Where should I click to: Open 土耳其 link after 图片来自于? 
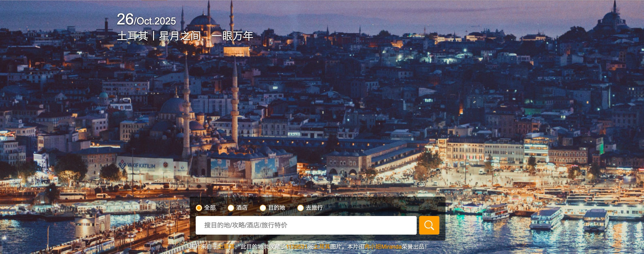(x=226, y=247)
